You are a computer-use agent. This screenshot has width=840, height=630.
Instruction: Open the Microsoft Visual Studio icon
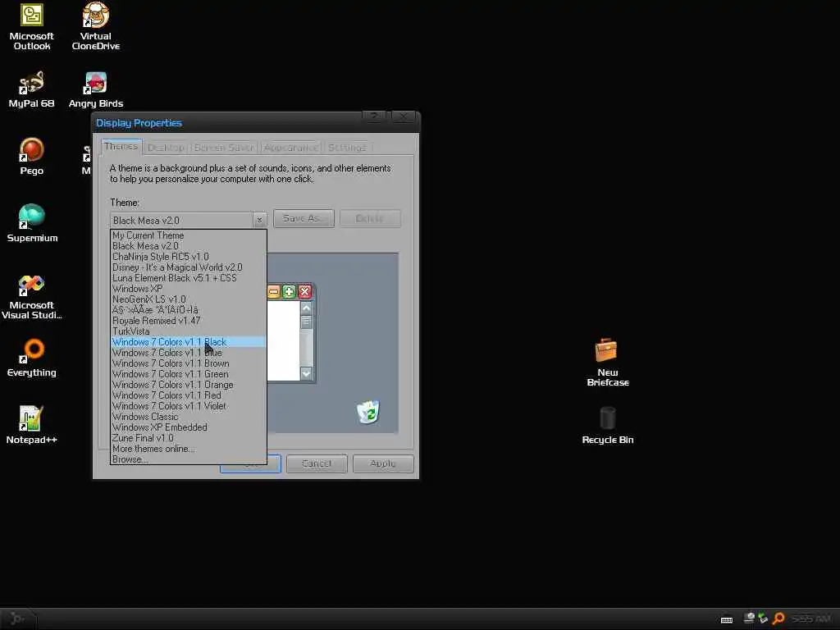(x=32, y=297)
